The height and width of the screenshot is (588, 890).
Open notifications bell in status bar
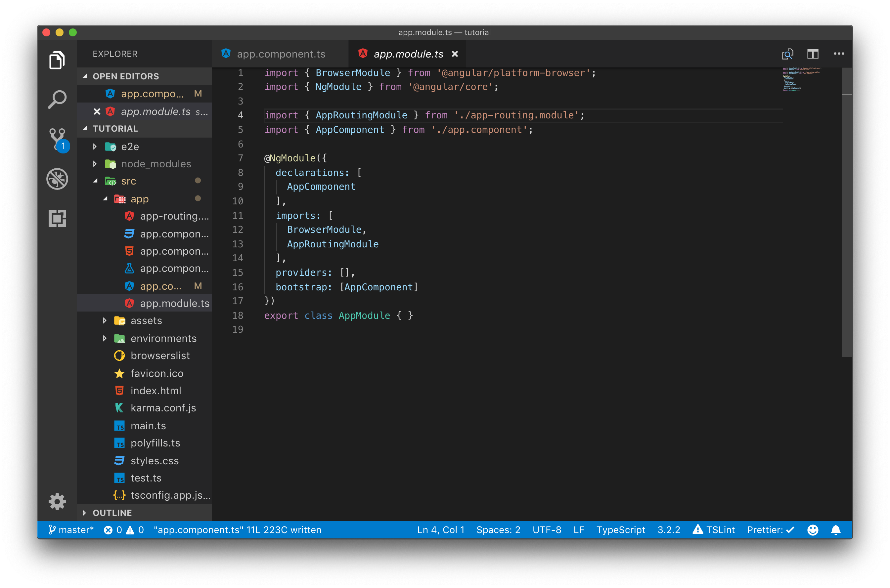point(836,530)
